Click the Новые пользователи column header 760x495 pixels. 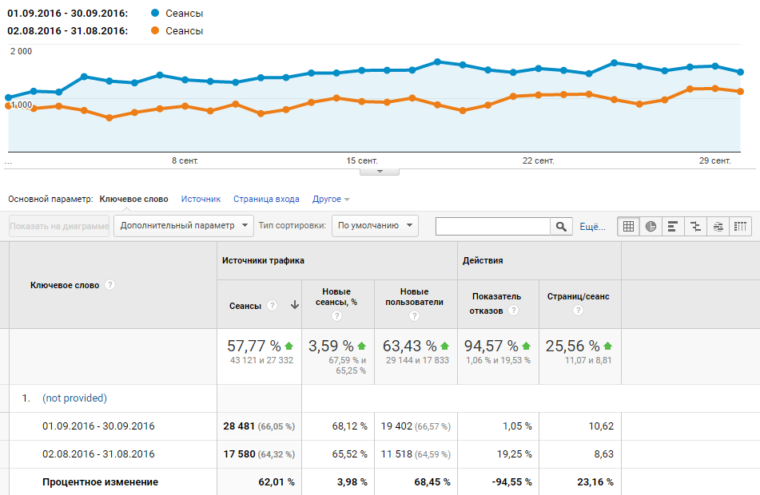pos(414,297)
